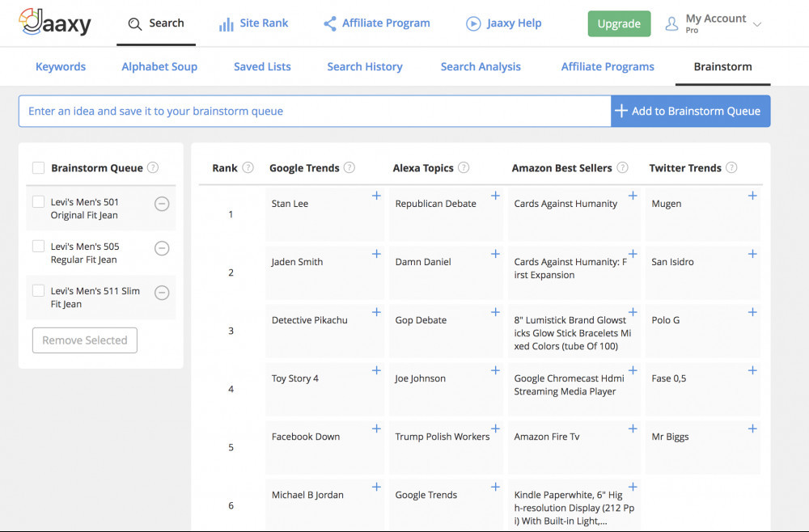Add Mr Biggs plus icon
809x532 pixels.
pos(752,429)
